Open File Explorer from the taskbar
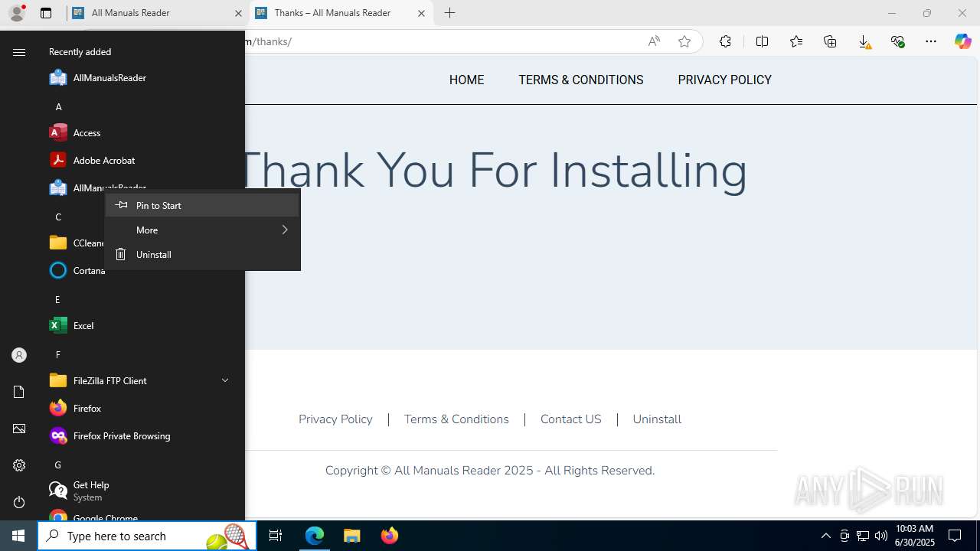The width and height of the screenshot is (980, 551). click(x=352, y=536)
